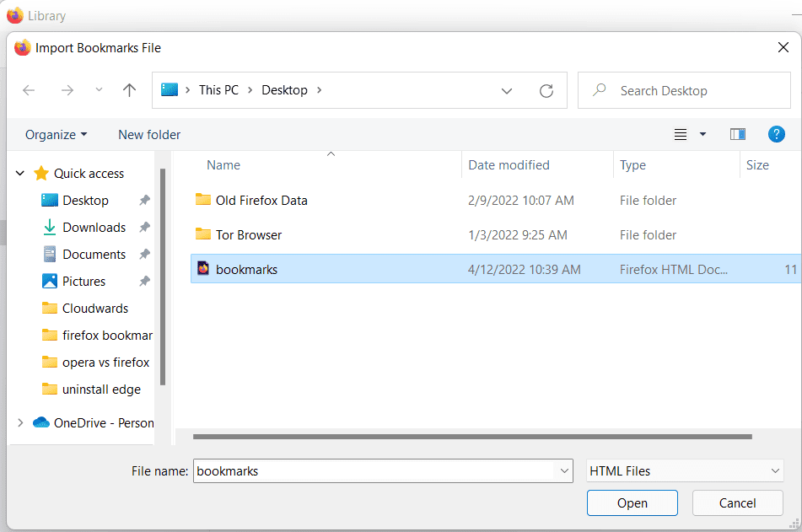The width and height of the screenshot is (802, 532).
Task: Click the This PC breadcrumb
Action: pos(219,90)
